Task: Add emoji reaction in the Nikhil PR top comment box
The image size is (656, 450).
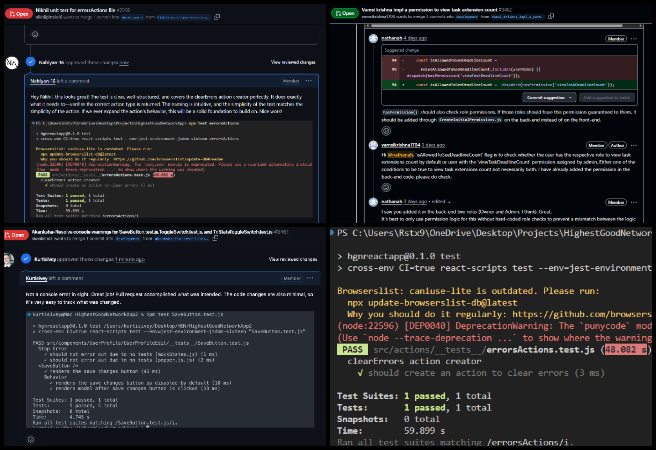Action: 35,34
